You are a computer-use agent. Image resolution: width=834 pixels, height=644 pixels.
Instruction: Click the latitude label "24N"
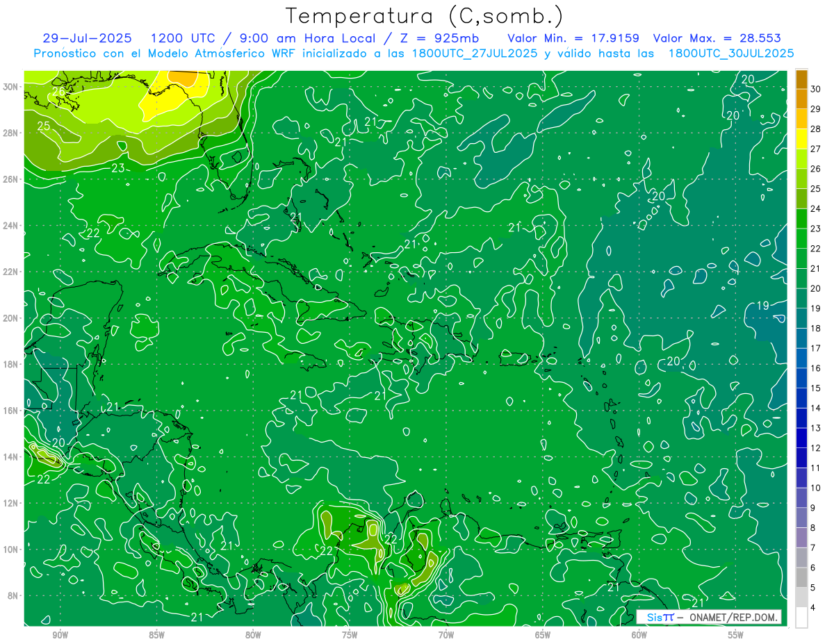[10, 226]
